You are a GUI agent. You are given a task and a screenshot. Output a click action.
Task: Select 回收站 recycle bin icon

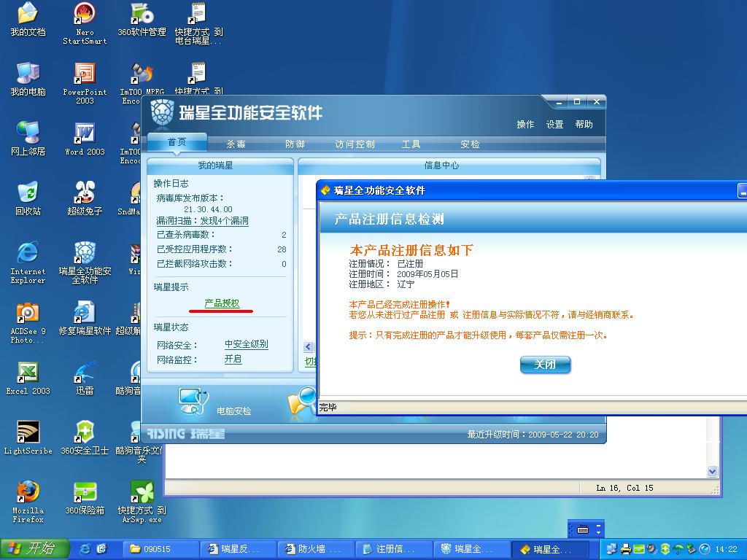(28, 199)
